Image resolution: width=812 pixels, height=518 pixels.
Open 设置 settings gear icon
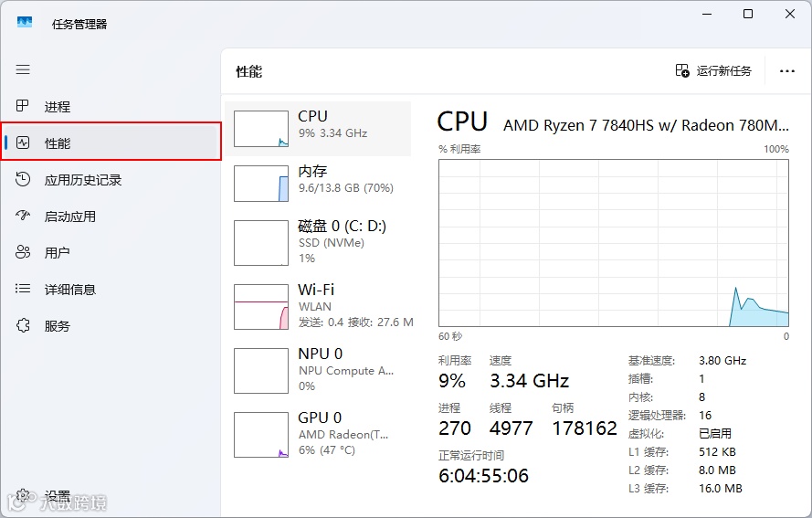[22, 496]
